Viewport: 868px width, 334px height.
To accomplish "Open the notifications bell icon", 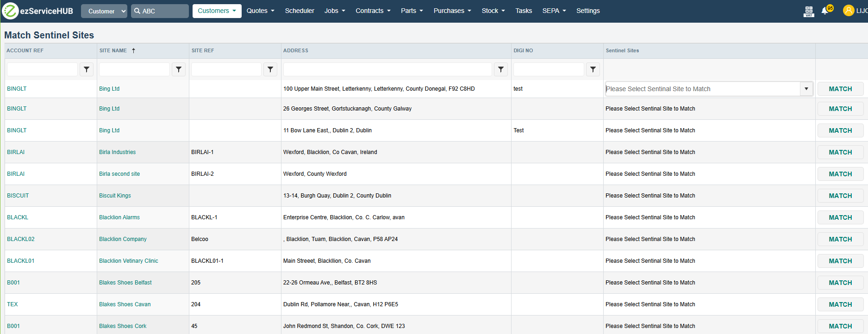I will pyautogui.click(x=824, y=11).
